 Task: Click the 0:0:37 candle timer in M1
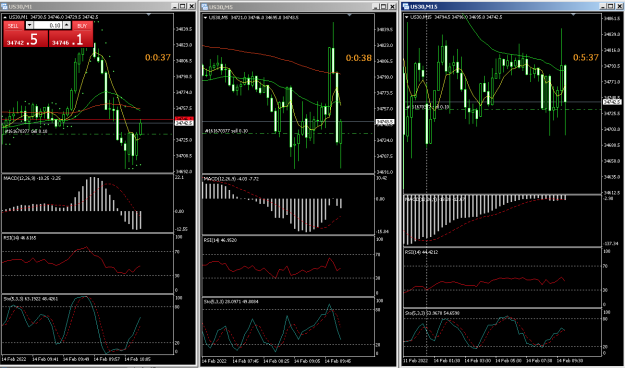point(158,58)
